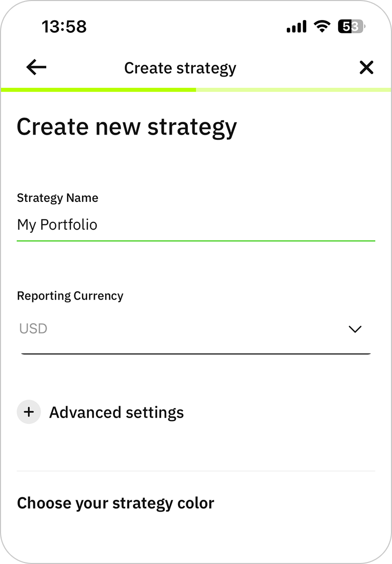This screenshot has height=564, width=392.
Task: Click the Strategy Name label
Action: (57, 198)
